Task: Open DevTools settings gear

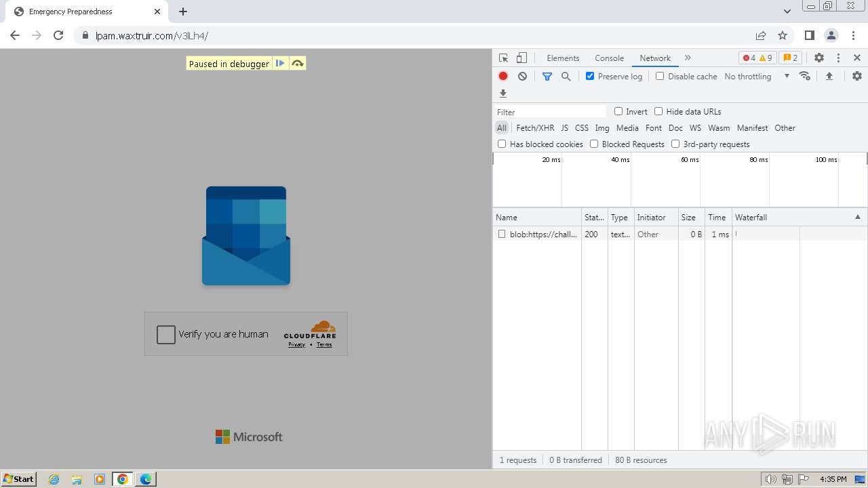Action: (819, 58)
